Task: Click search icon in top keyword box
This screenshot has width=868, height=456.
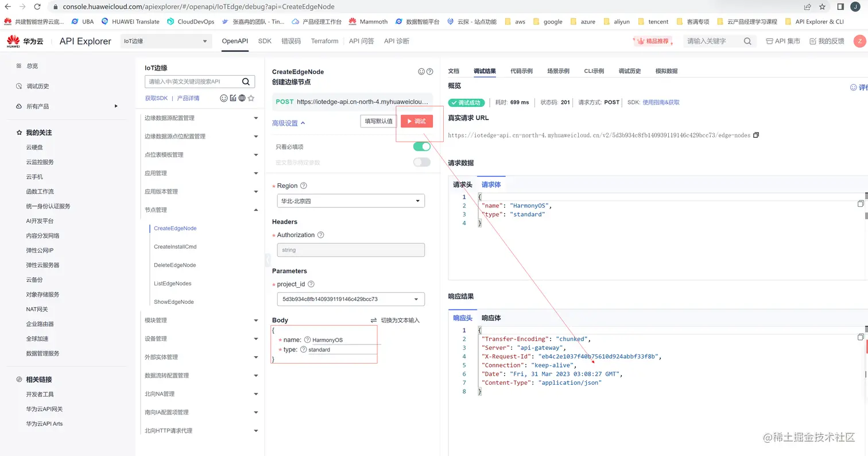Action: [x=747, y=41]
